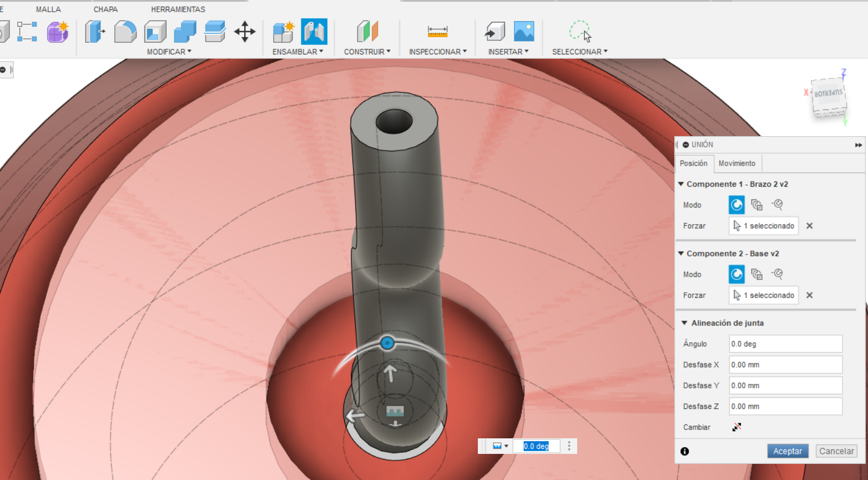
Task: Click the Desfase Y input field
Action: click(x=786, y=386)
